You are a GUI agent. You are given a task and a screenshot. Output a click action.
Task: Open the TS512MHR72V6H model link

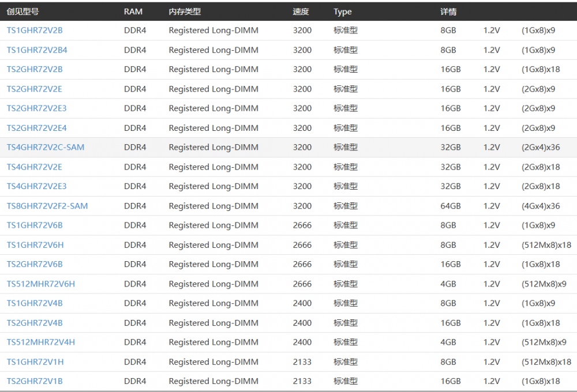coord(40,284)
